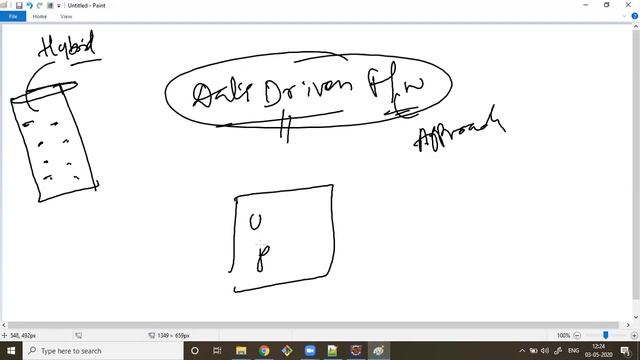Click the ENG language indicator
640x360 pixels.
[573, 351]
